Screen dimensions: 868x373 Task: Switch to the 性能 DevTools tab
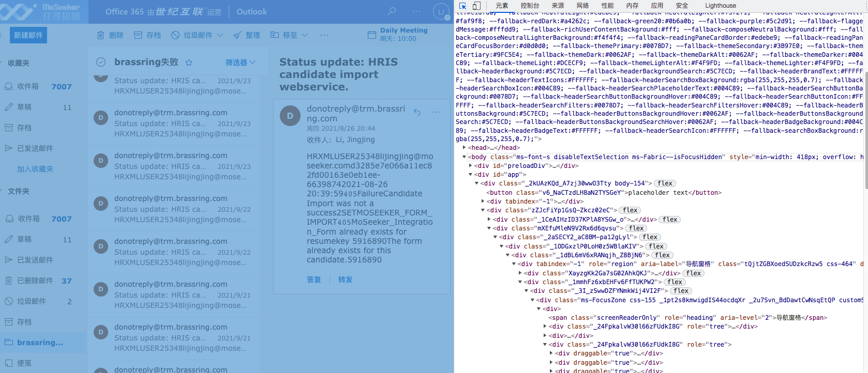click(607, 6)
